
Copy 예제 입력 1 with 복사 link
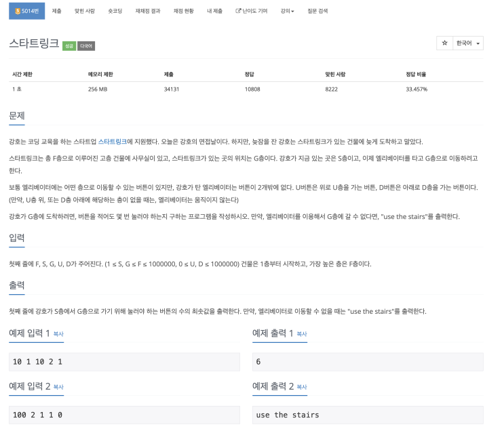click(x=58, y=334)
